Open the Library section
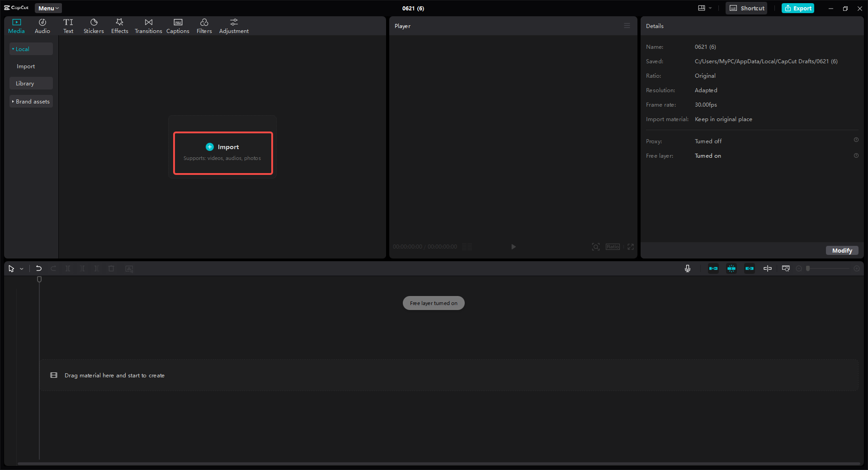The height and width of the screenshot is (470, 868). tap(31, 83)
